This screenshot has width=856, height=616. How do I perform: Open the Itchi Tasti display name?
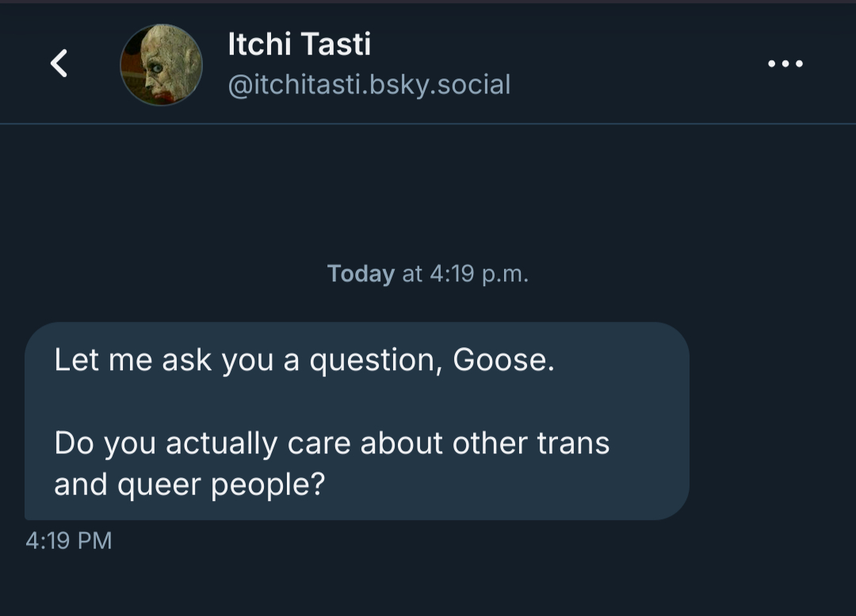point(299,44)
